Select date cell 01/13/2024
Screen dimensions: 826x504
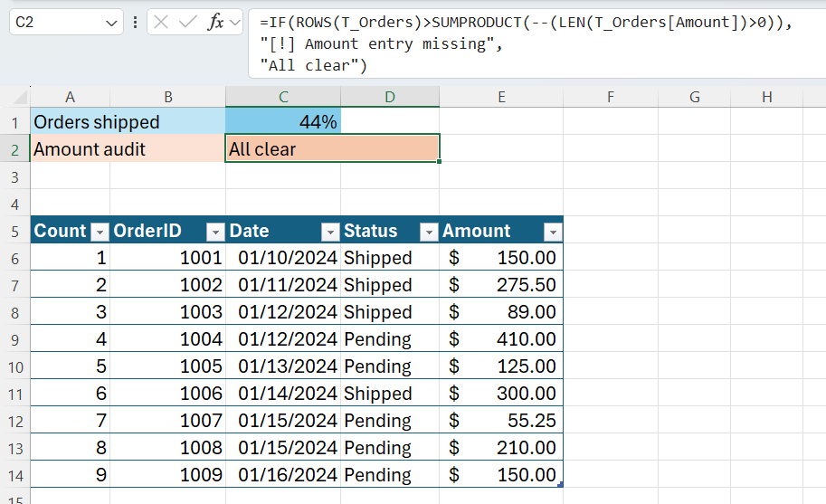click(283, 366)
